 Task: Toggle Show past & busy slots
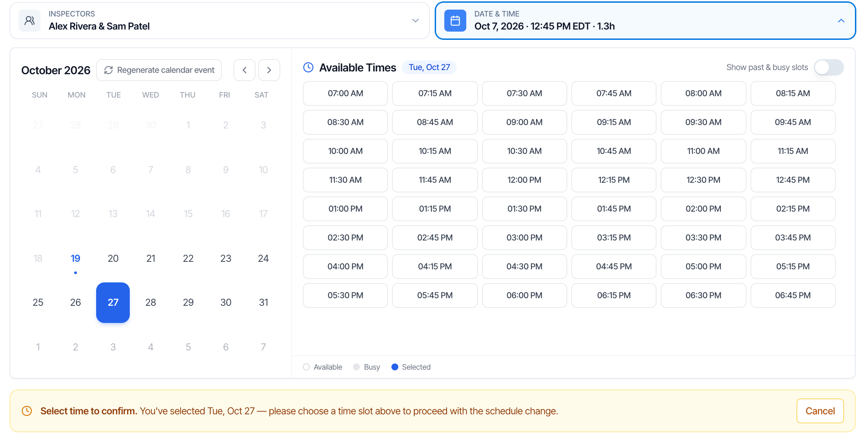tap(829, 67)
